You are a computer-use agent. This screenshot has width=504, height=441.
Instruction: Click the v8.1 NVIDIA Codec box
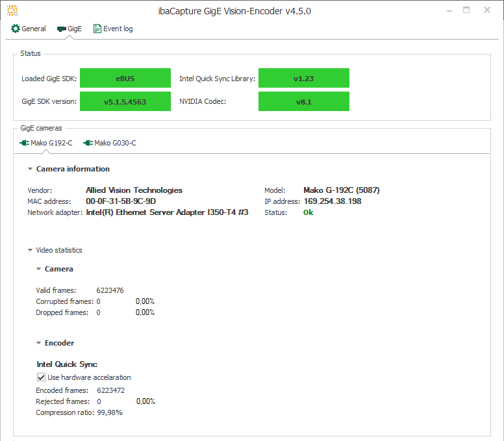click(x=304, y=101)
